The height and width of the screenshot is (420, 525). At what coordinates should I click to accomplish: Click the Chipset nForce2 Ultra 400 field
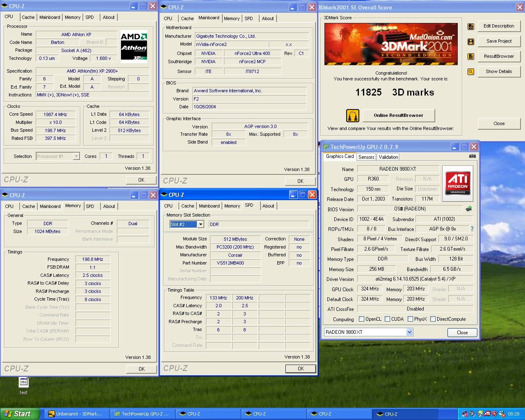252,53
